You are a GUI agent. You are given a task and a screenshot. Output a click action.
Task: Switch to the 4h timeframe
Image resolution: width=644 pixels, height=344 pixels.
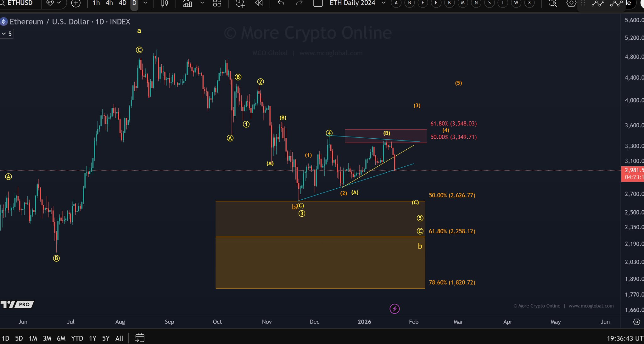tap(109, 3)
